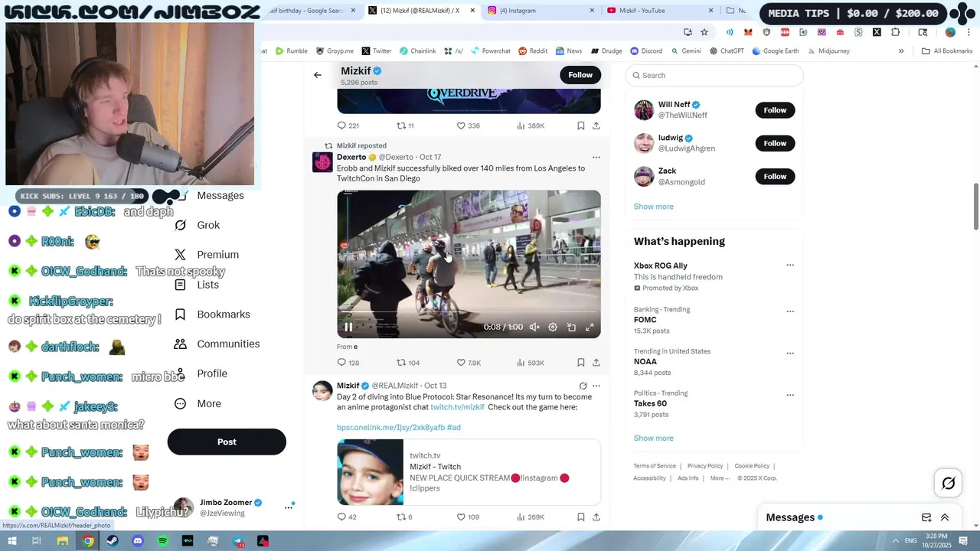The image size is (980, 551).
Task: Open the video playback settings gear
Action: click(x=553, y=327)
